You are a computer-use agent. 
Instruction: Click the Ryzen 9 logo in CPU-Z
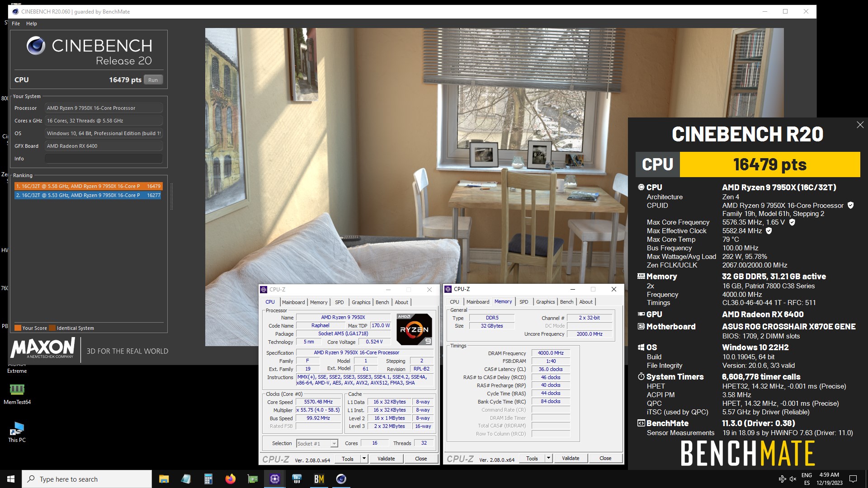(x=414, y=329)
